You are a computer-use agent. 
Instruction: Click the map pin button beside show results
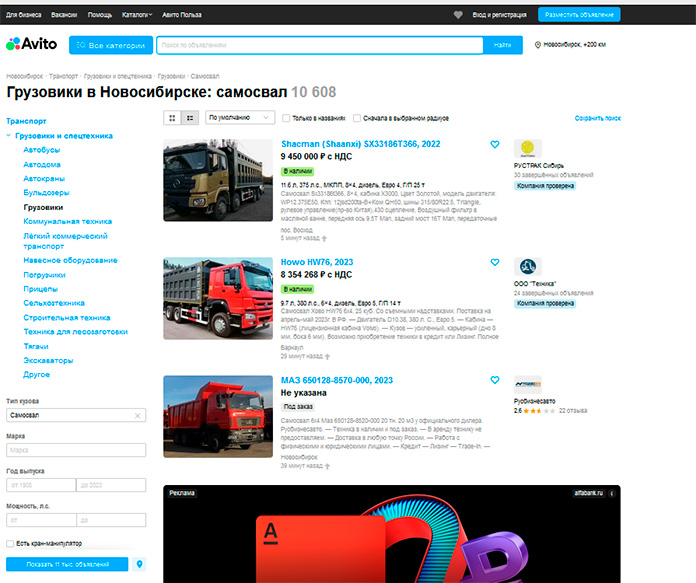(x=140, y=564)
